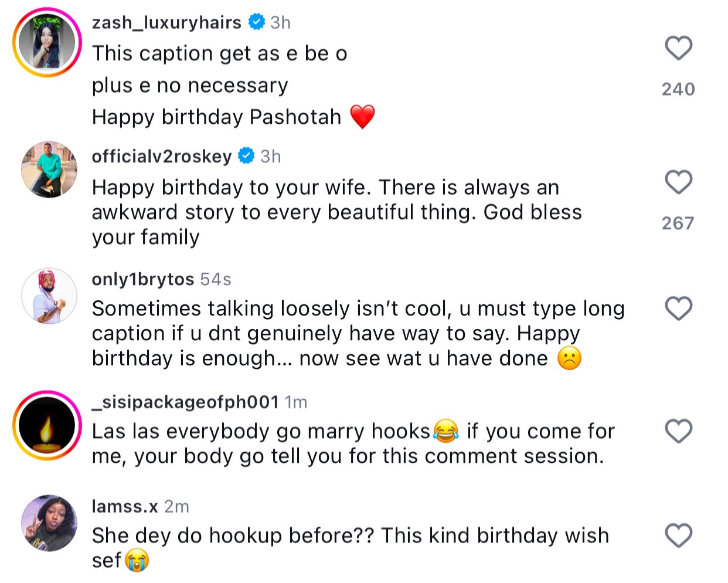The height and width of the screenshot is (583, 728).
Task: View the 240 likes count
Action: [678, 89]
